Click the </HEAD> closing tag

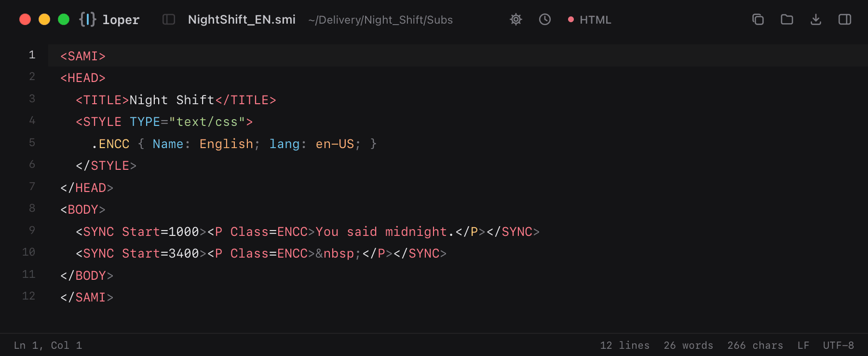[x=87, y=188]
